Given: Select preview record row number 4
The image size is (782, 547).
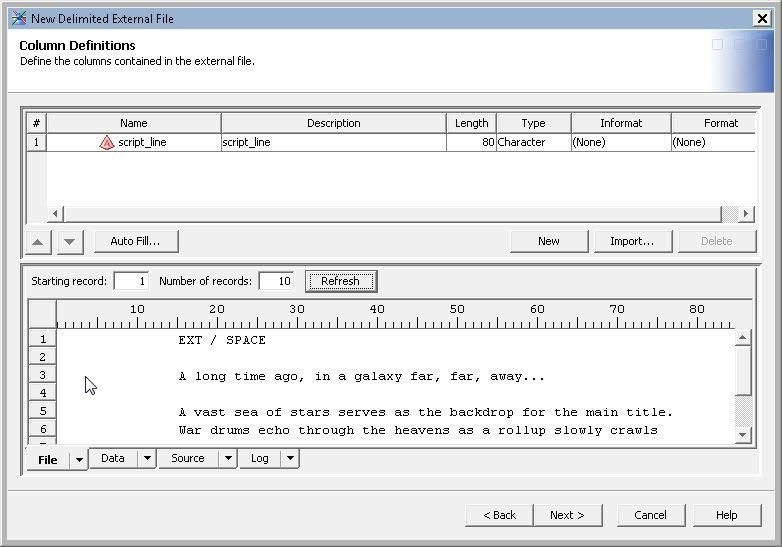Looking at the screenshot, I should click(43, 393).
